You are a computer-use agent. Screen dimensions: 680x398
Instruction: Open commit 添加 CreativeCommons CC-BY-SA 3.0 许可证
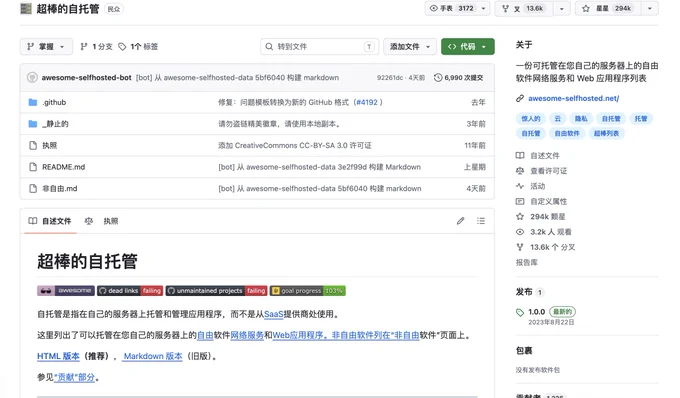point(294,145)
